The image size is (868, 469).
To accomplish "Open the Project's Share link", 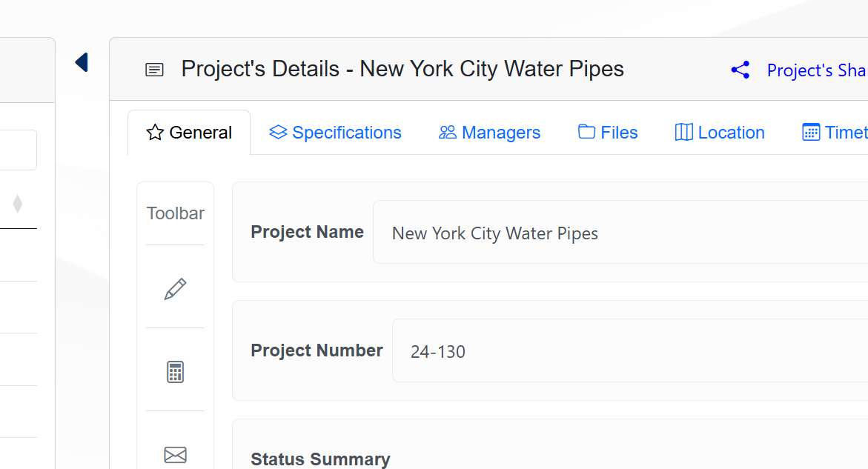I will 815,70.
